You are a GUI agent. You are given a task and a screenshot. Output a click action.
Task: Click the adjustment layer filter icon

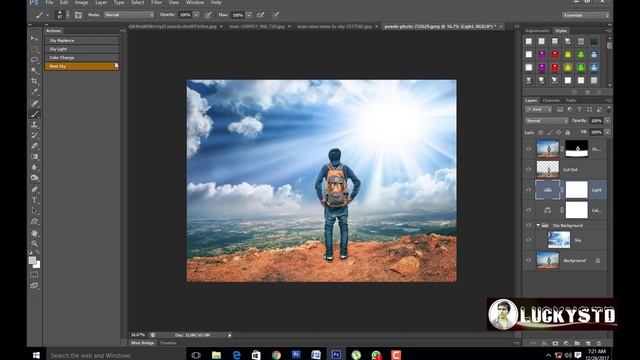[x=569, y=109]
